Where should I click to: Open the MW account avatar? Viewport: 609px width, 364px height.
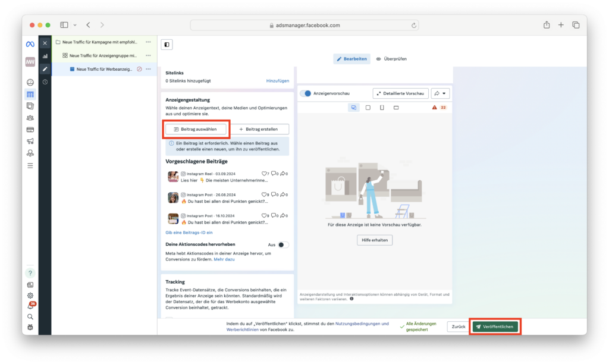(x=30, y=62)
